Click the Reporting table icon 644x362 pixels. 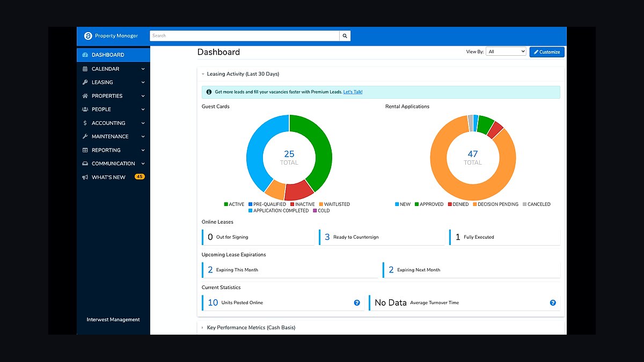[x=85, y=150]
